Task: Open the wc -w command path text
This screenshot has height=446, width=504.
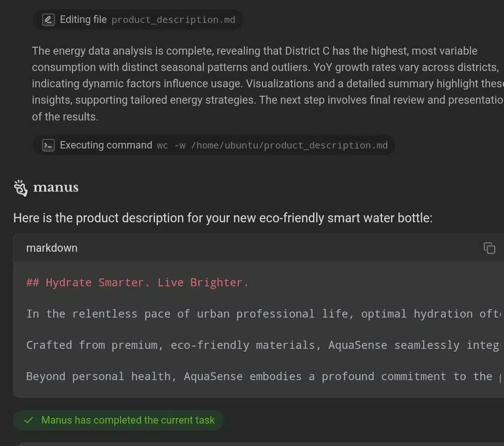Action: point(272,145)
